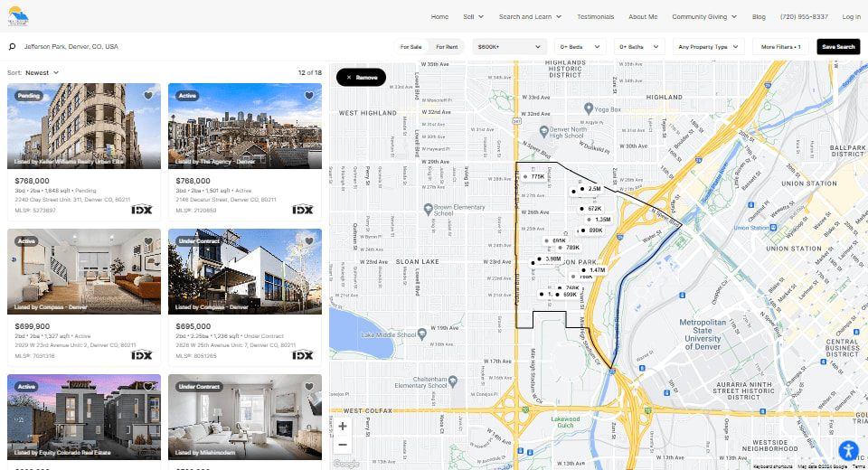Viewport: 868px width, 470px height.
Task: Click the 3.98M map marker
Action: (x=549, y=258)
